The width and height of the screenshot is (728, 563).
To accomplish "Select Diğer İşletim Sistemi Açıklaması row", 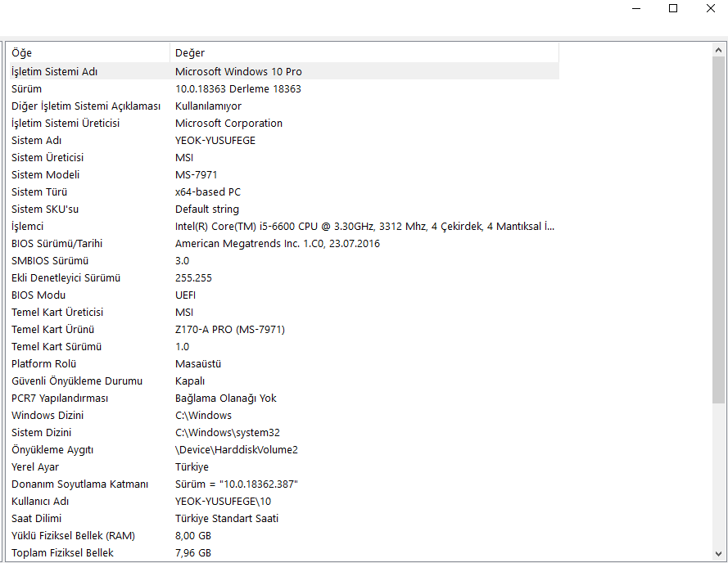I will pos(285,106).
